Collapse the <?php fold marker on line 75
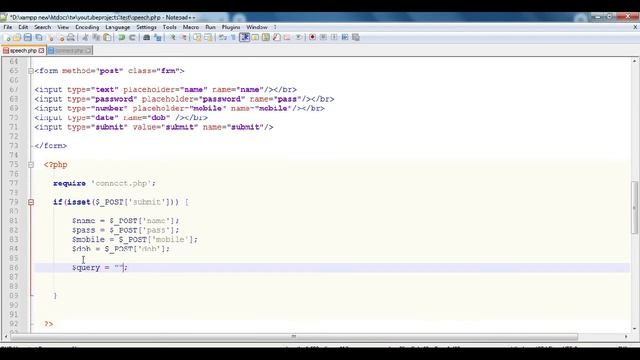The width and height of the screenshot is (640, 360). [31, 165]
